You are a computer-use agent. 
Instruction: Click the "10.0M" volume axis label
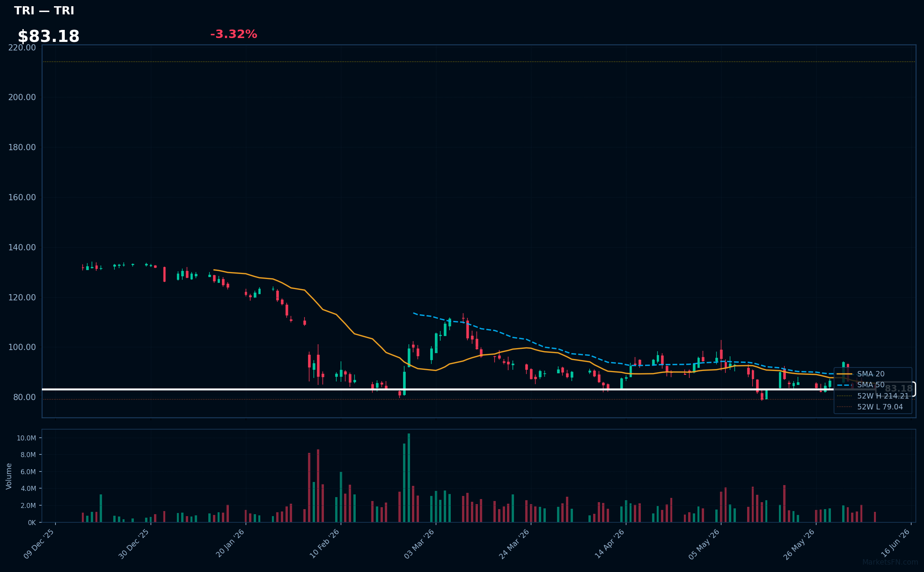(x=26, y=438)
